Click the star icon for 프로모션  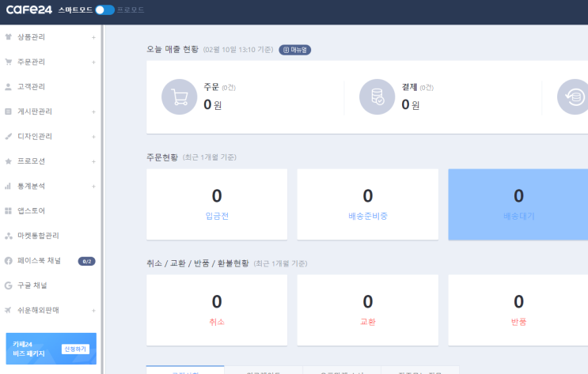[x=8, y=161]
